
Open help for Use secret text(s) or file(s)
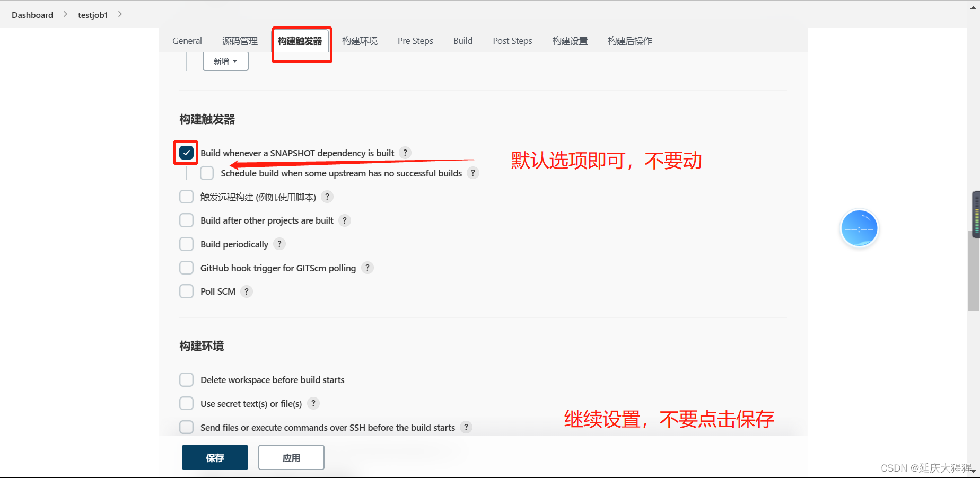[x=313, y=403]
